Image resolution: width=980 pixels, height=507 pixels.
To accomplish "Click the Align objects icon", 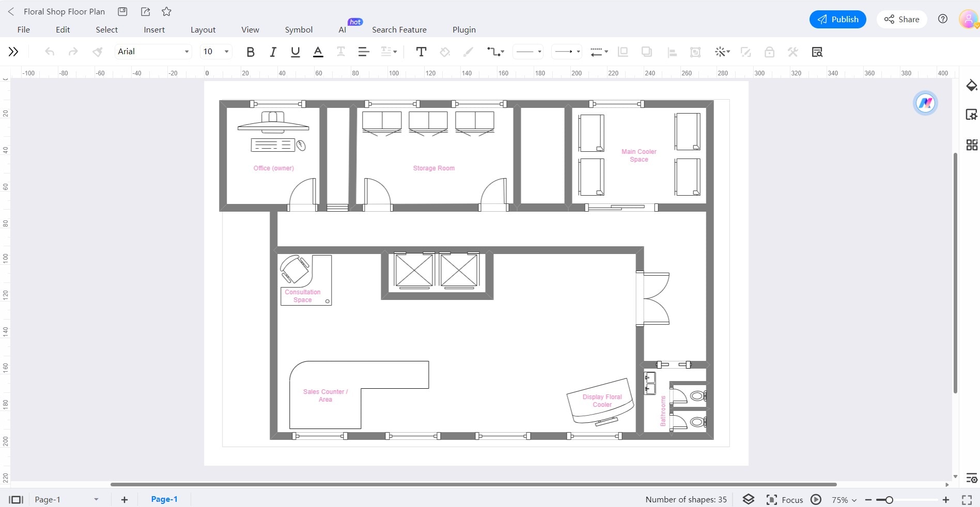I will 672,52.
